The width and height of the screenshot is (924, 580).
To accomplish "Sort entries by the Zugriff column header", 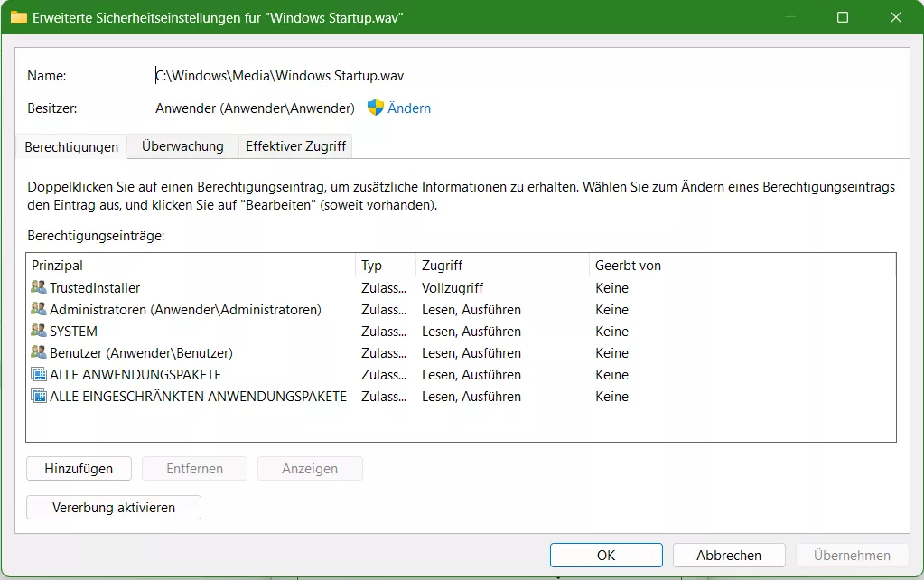I will [502, 266].
